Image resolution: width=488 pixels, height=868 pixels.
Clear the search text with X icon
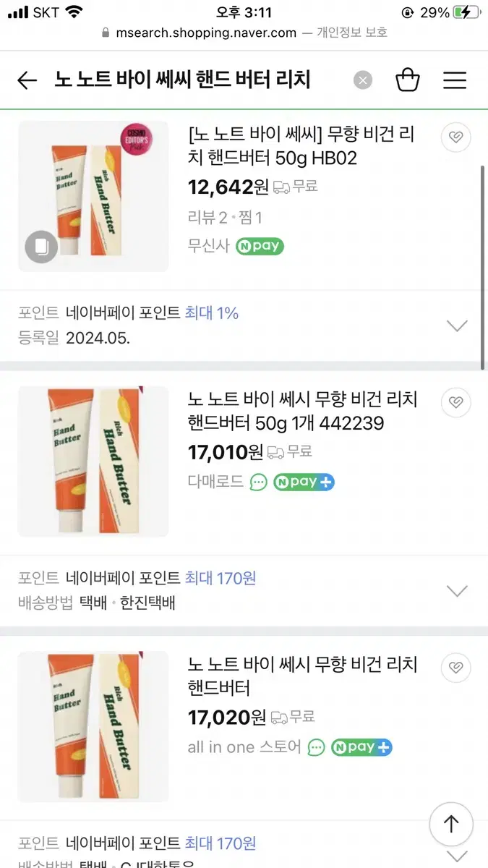363,80
